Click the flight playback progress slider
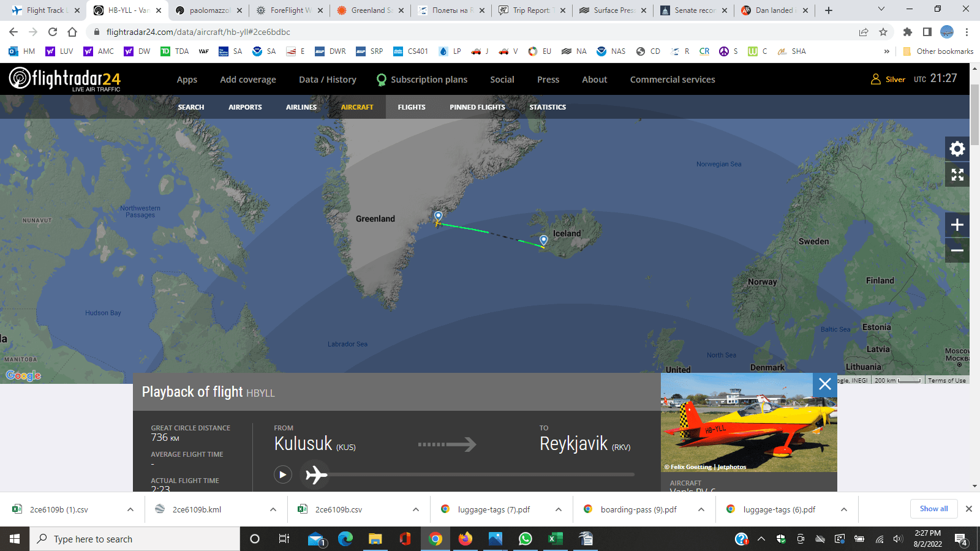 tap(484, 474)
